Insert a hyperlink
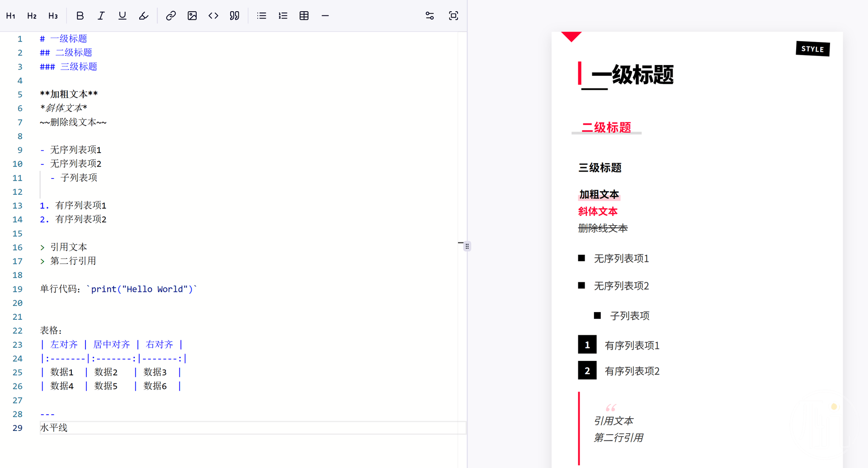This screenshot has width=868, height=468. 170,16
